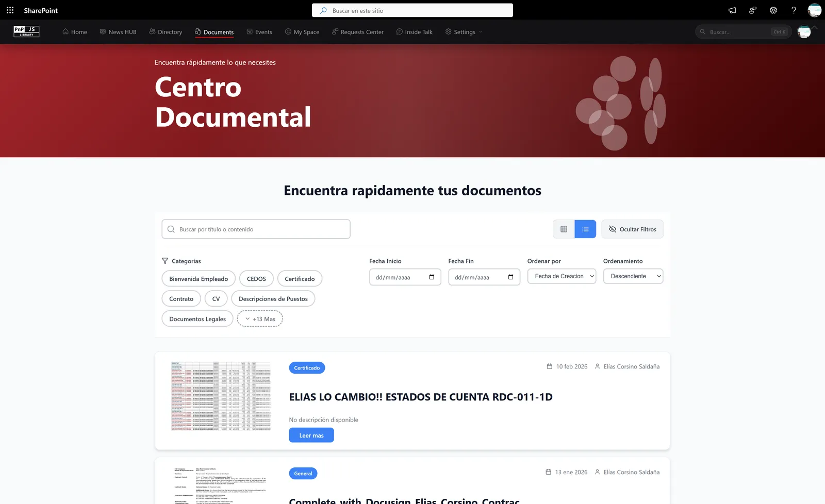Open Events menu item
825x504 pixels.
(259, 32)
